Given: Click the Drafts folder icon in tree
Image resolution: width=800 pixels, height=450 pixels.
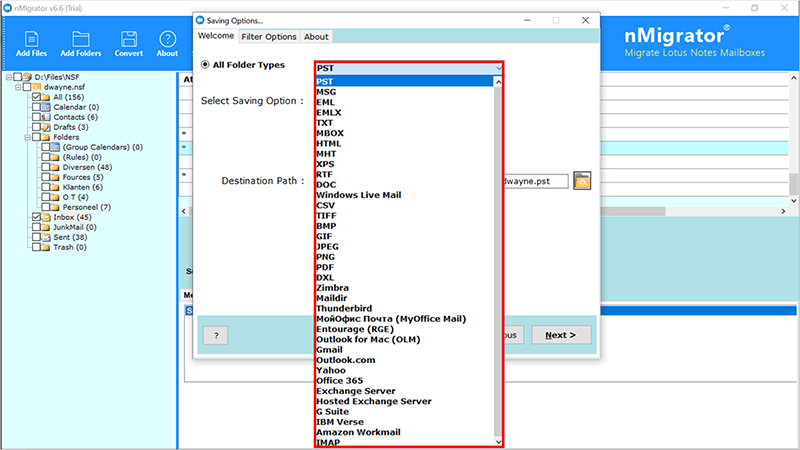Looking at the screenshot, I should 48,127.
